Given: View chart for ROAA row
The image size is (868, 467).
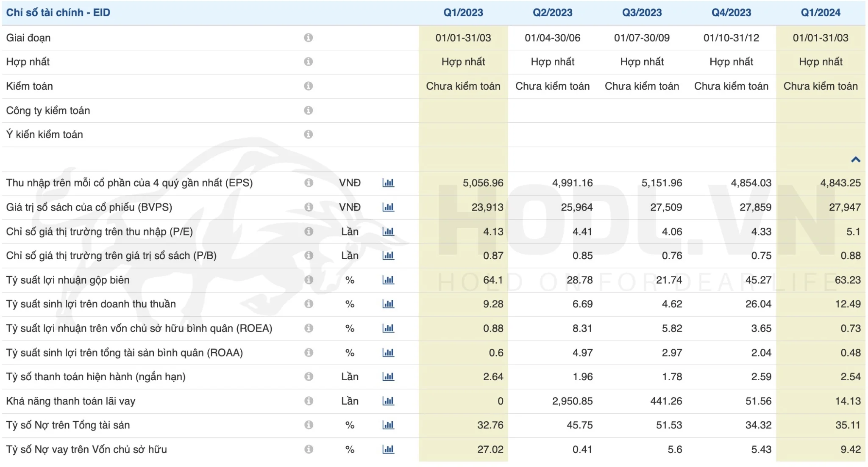Looking at the screenshot, I should pyautogui.click(x=388, y=353).
